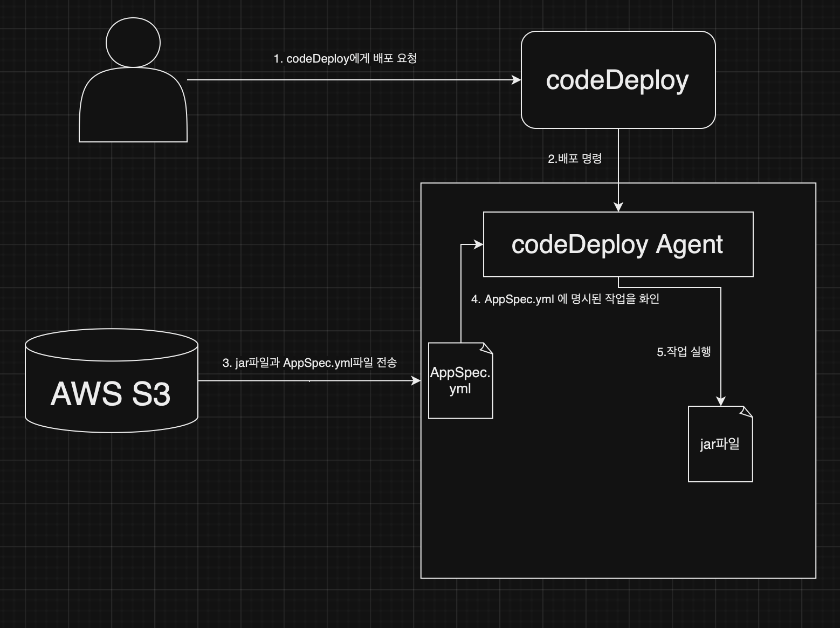Select the codeDeploy rounded box
The image size is (840, 628).
pyautogui.click(x=618, y=80)
